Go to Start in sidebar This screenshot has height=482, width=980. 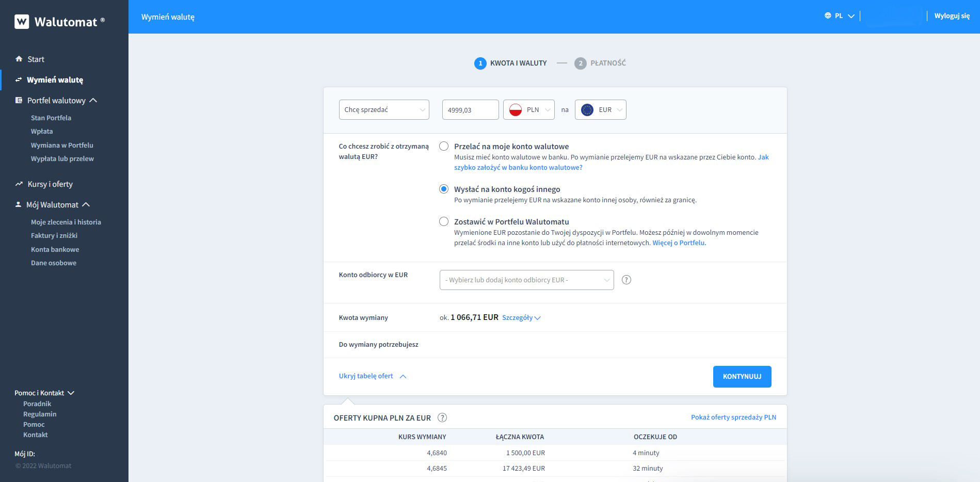[x=36, y=59]
